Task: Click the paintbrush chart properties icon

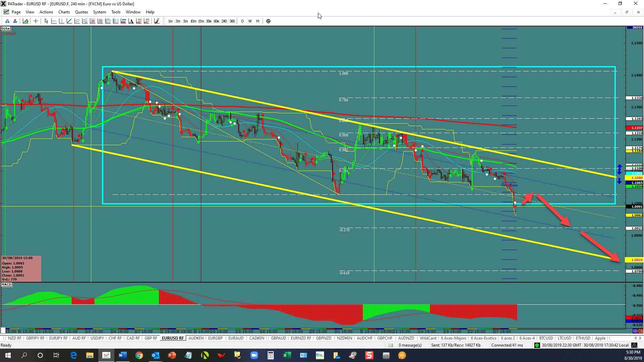Action: pyautogui.click(x=157, y=21)
